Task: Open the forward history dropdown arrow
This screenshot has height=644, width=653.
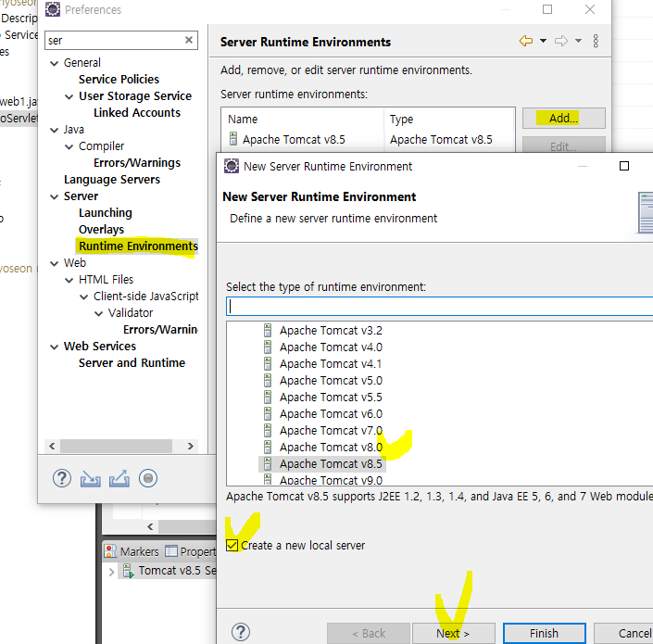Action: tap(579, 41)
